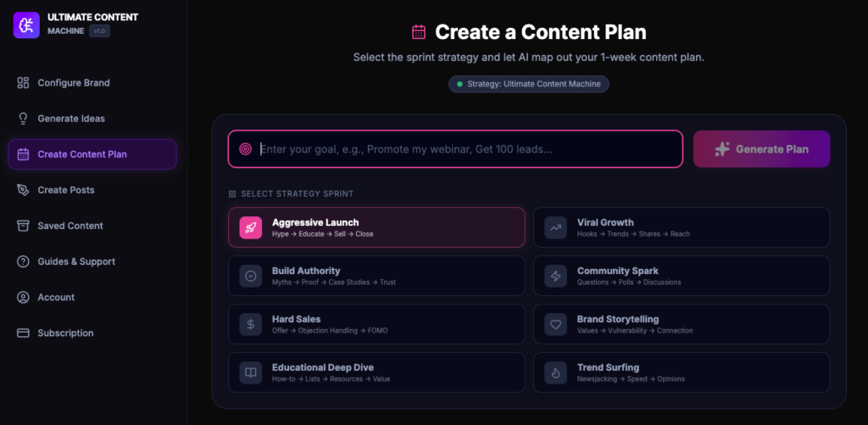Click the goal input text field
Viewport: 868px width, 425px height.
tap(466, 149)
